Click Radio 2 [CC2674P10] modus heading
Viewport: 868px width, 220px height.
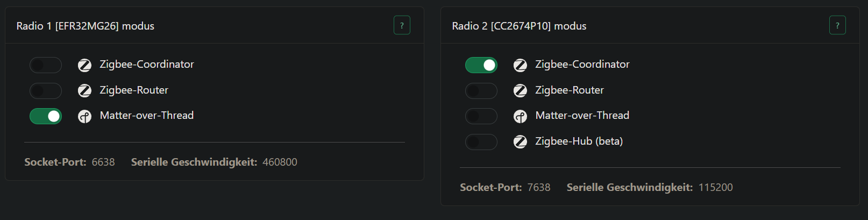(519, 26)
